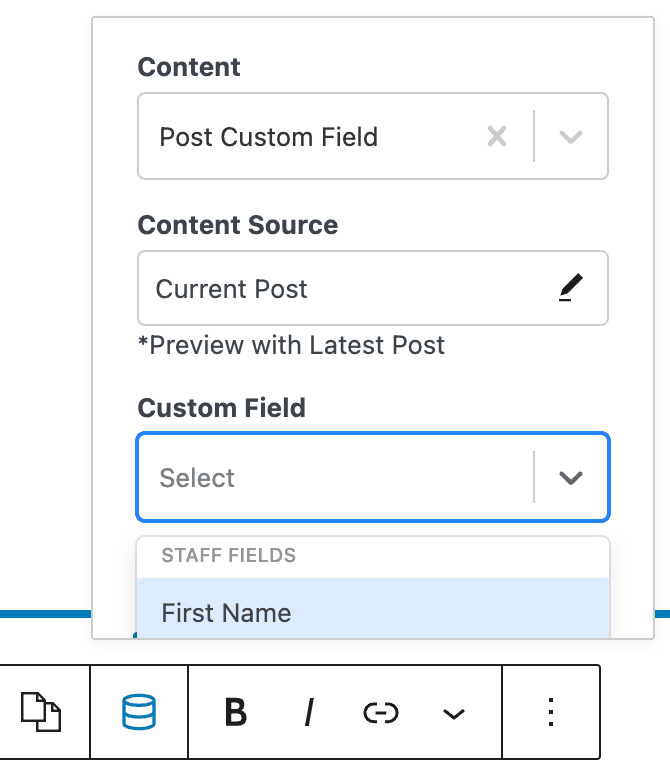Viewport: 670px width, 777px height.
Task: Open the three-dot block options menu
Action: [551, 712]
